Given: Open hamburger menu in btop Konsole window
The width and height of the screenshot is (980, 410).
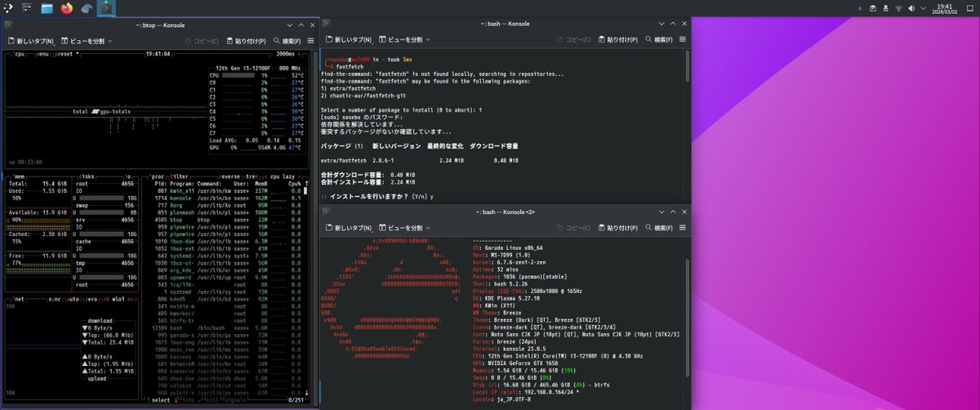Looking at the screenshot, I should pyautogui.click(x=311, y=40).
